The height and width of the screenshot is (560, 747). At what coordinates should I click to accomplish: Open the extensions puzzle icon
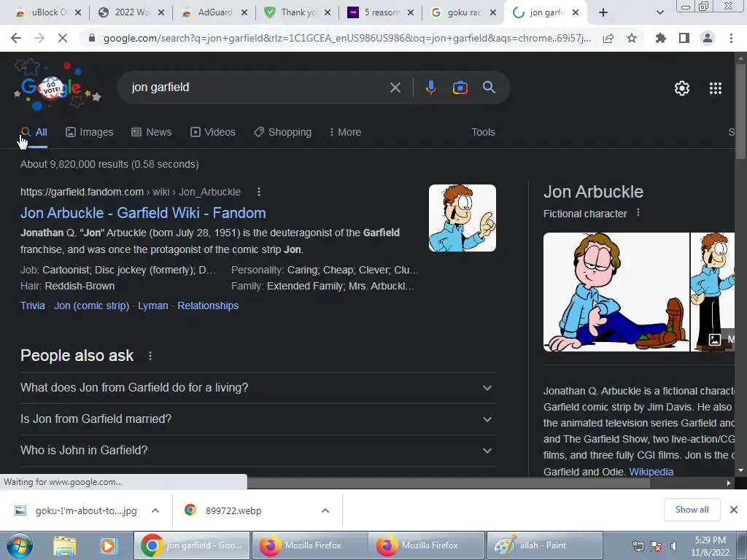tap(661, 38)
